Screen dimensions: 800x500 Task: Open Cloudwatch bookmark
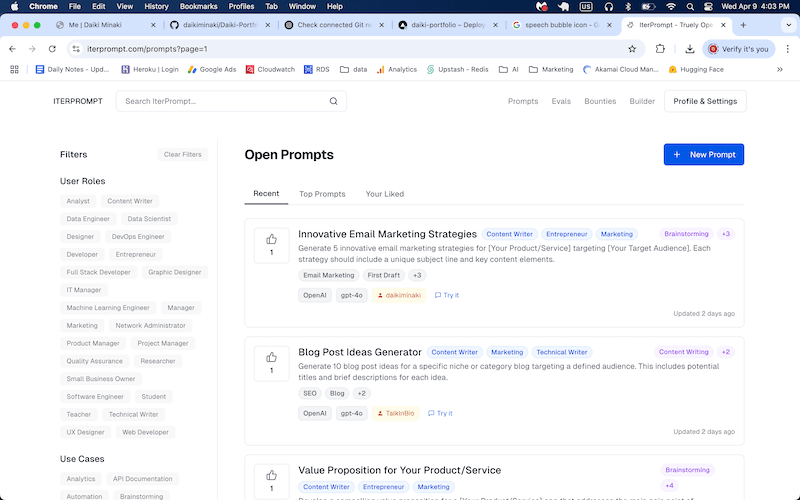[270, 69]
